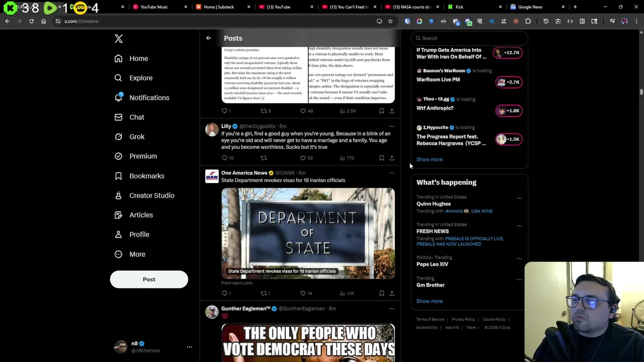This screenshot has height=362, width=644.
Task: Repost Lilly's post
Action: (x=264, y=158)
